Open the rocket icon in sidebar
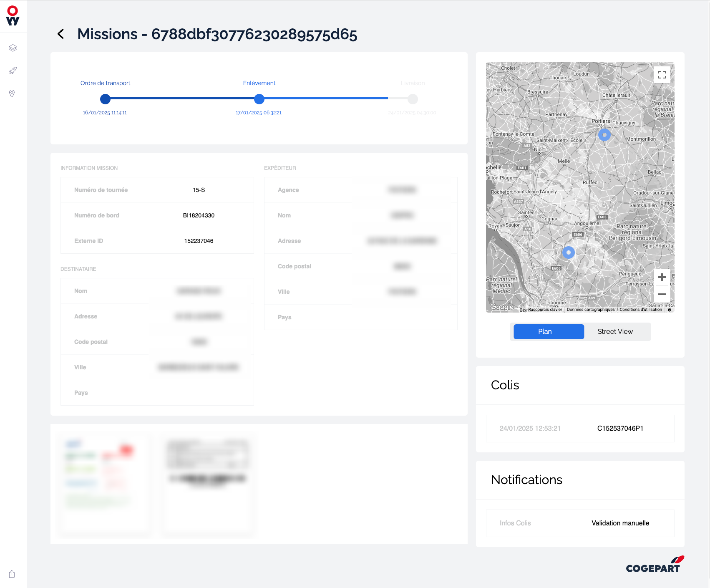The height and width of the screenshot is (588, 710). click(13, 71)
